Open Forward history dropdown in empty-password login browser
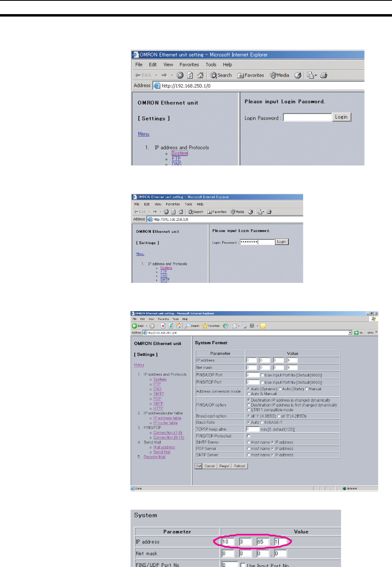This screenshot has height=567, width=392. (x=172, y=75)
